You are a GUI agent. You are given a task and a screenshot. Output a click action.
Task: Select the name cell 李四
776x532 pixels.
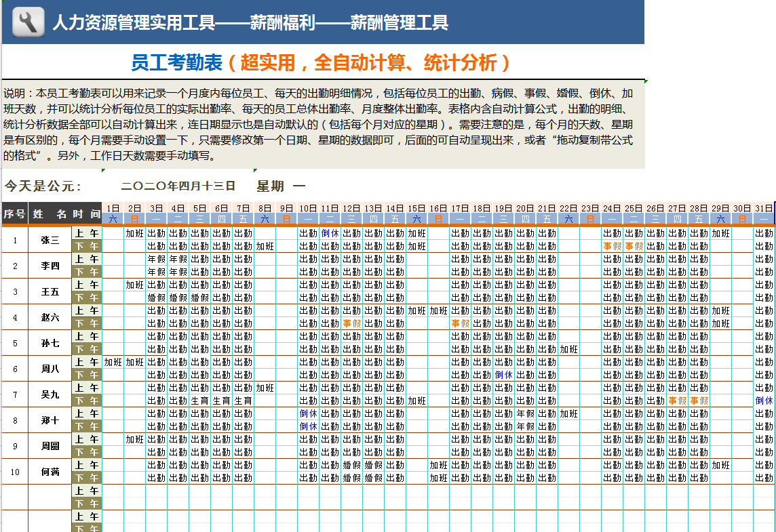50,266
